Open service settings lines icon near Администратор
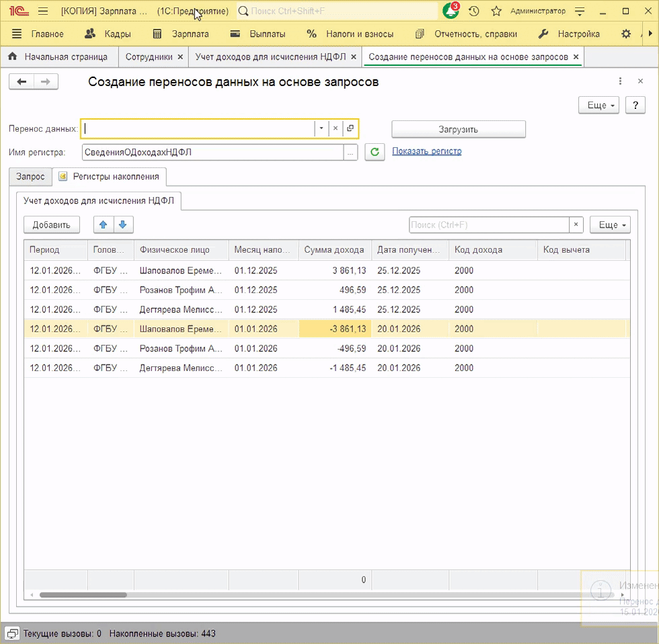This screenshot has height=644, width=659. click(x=580, y=11)
